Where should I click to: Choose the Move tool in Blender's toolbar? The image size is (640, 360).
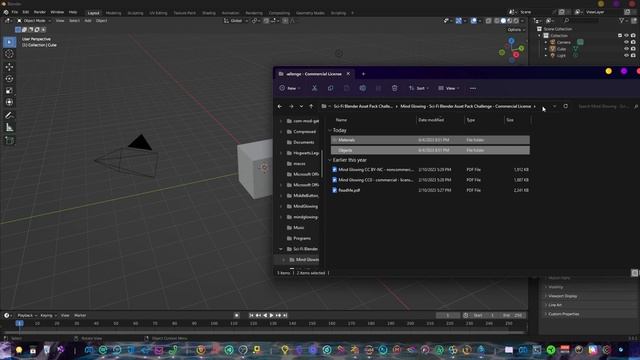pyautogui.click(x=9, y=67)
